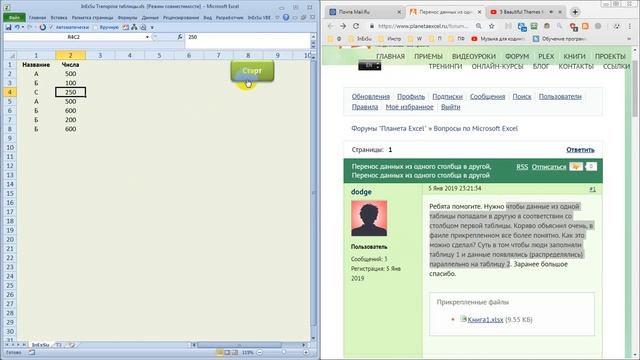Select Автоматически calculation mode option
The height and width of the screenshot is (360, 640).
pyautogui.click(x=69, y=27)
